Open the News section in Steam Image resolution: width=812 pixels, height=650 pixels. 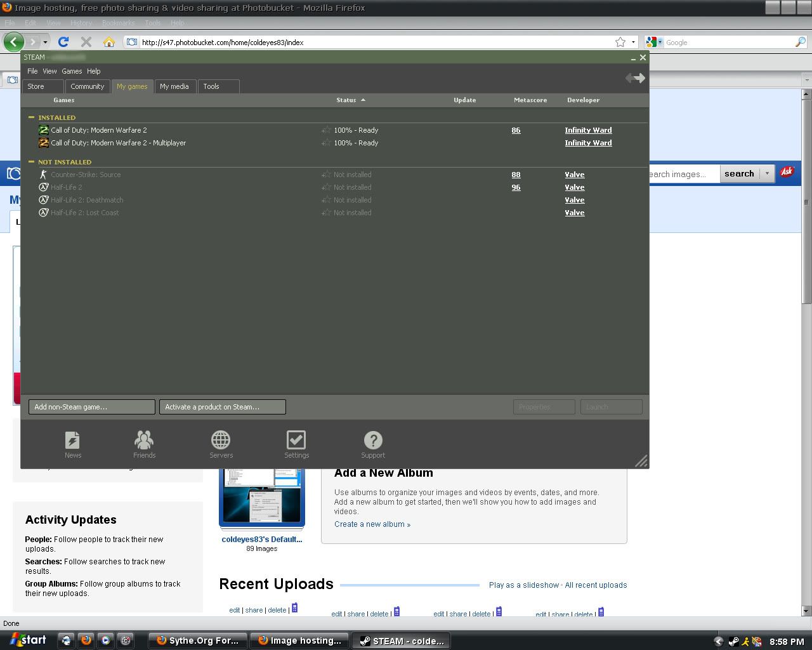coord(73,444)
